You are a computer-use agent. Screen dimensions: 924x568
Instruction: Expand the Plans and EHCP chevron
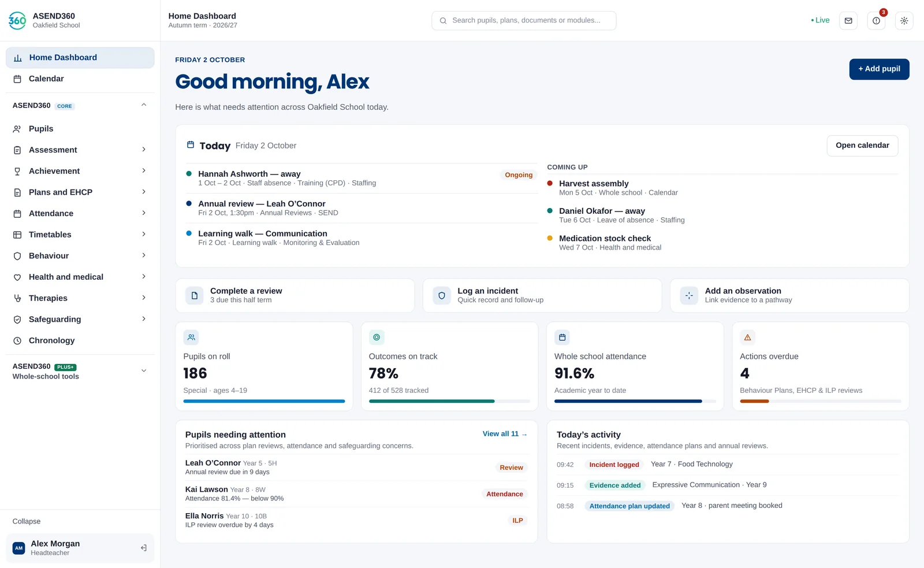point(144,192)
